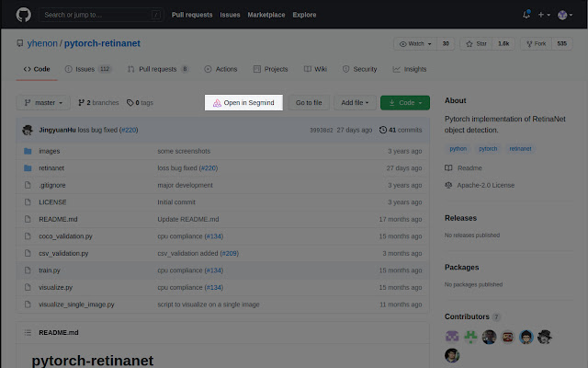588x368 pixels.
Task: Star the repository
Action: click(476, 43)
